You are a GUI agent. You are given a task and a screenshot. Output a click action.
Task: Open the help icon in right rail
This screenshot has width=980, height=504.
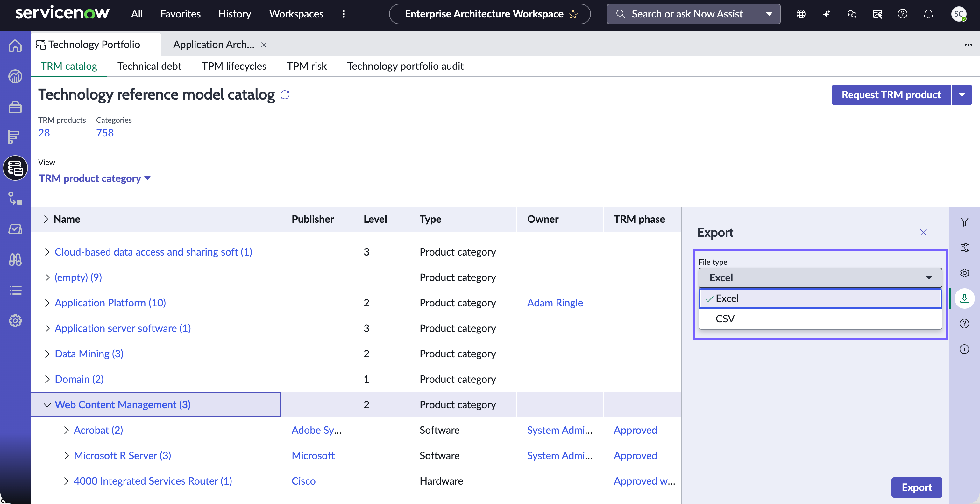pos(964,324)
